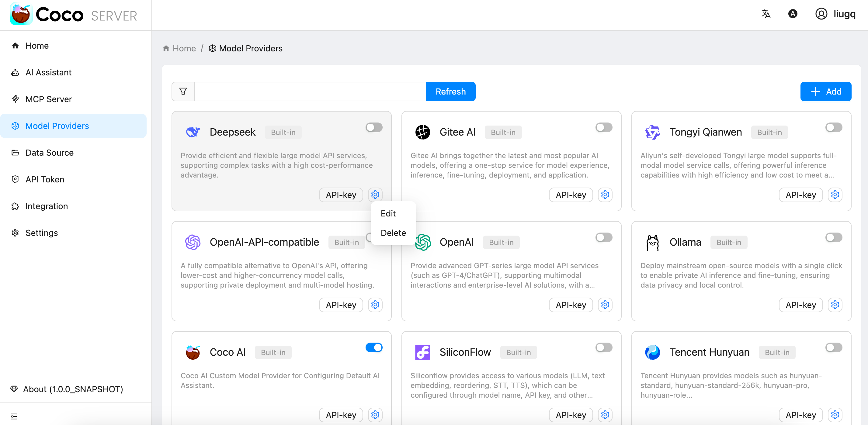This screenshot has height=425, width=868.
Task: Disable the Coco AI provider toggle
Action: pos(374,347)
